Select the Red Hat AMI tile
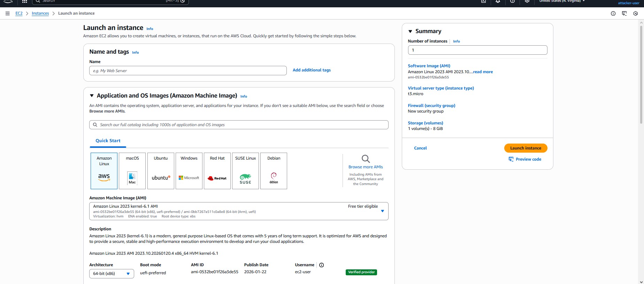 [217, 171]
